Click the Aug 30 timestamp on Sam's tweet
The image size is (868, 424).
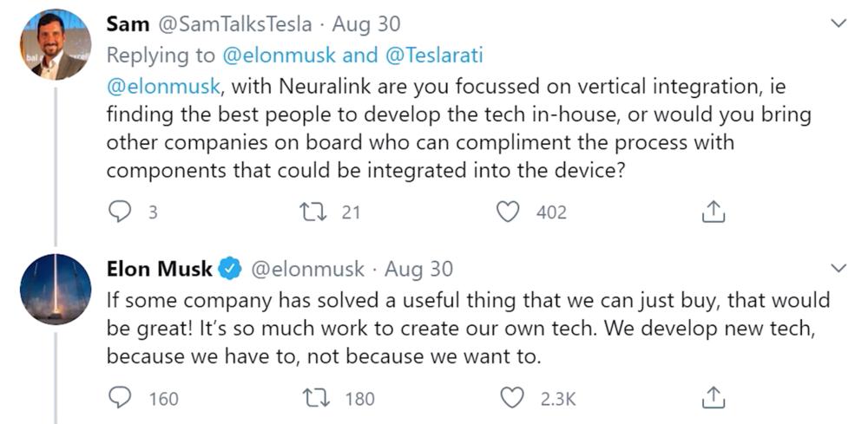[367, 25]
